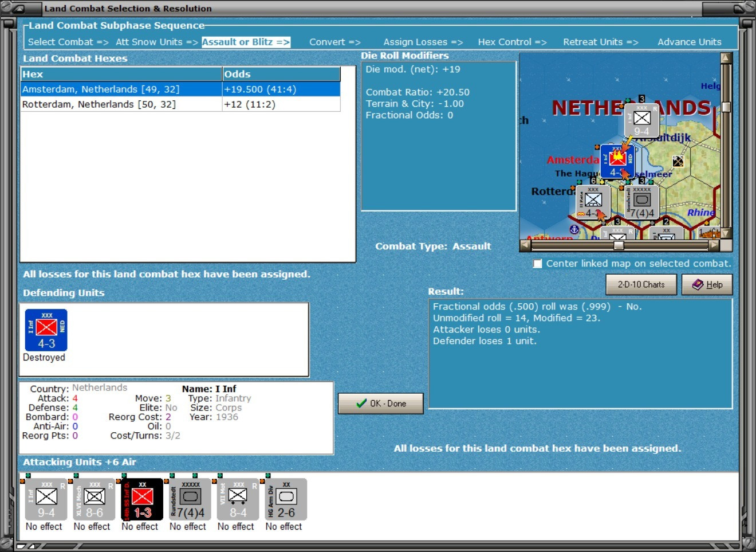Viewport: 756px width, 552px height.
Task: Open the 2-D-10 Charts
Action: pos(641,284)
